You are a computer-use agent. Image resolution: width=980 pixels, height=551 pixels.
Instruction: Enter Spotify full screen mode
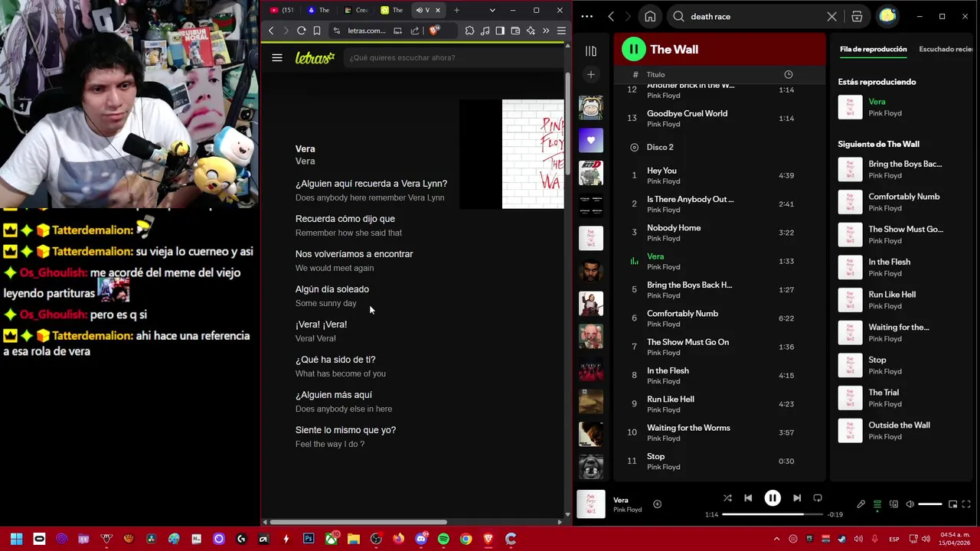966,504
